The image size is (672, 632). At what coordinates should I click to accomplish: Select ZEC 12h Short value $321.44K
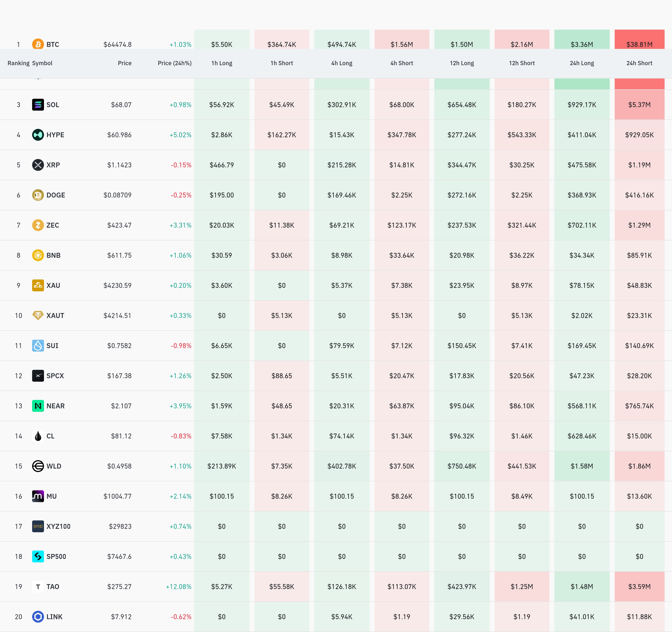pyautogui.click(x=522, y=225)
